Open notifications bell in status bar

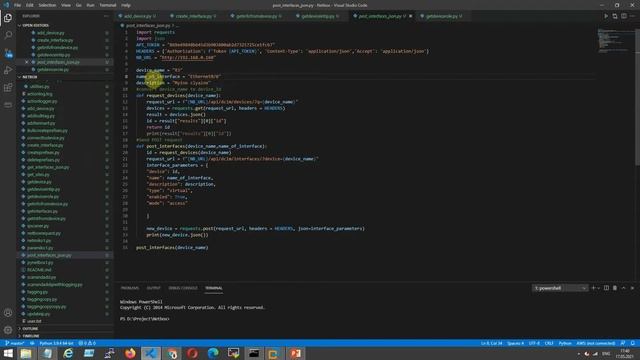(633, 343)
